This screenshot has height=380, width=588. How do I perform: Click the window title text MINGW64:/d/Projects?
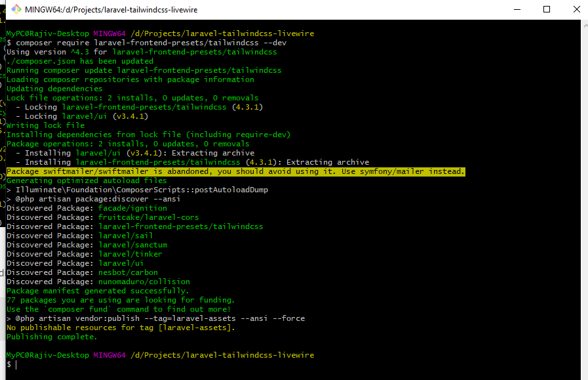click(x=111, y=10)
